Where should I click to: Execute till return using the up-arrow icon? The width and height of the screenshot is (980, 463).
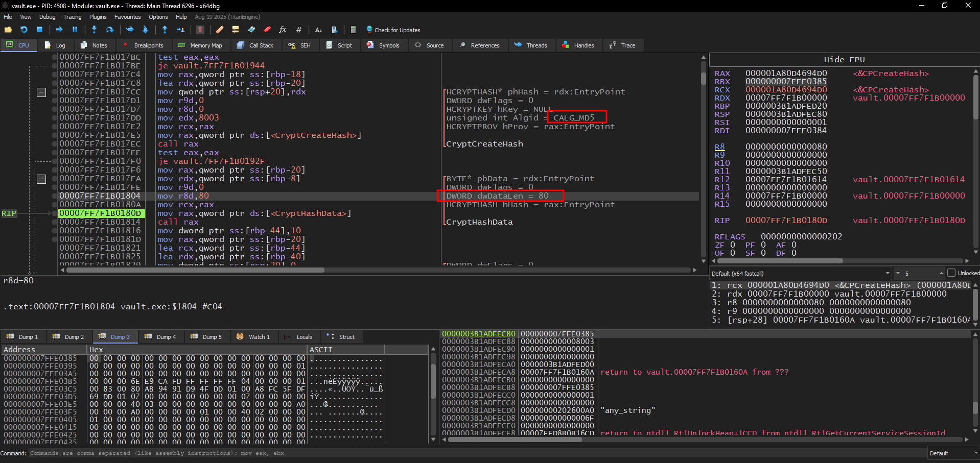click(x=165, y=30)
